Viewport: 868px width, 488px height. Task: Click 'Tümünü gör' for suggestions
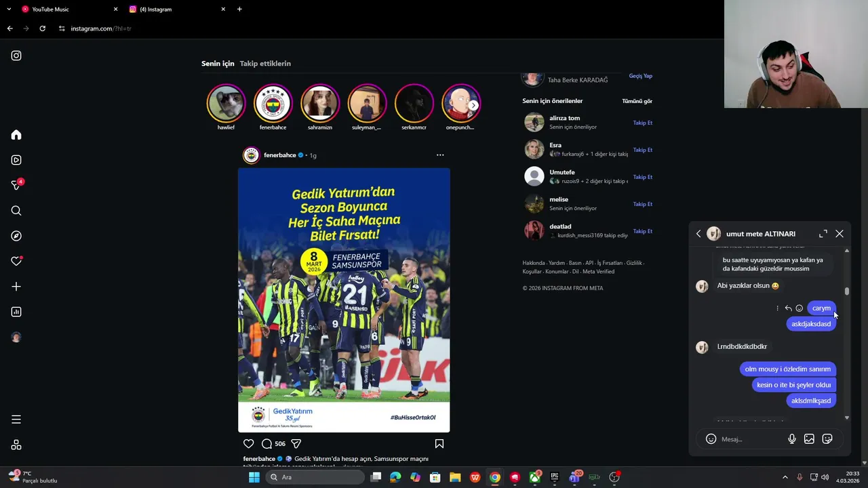pyautogui.click(x=637, y=101)
